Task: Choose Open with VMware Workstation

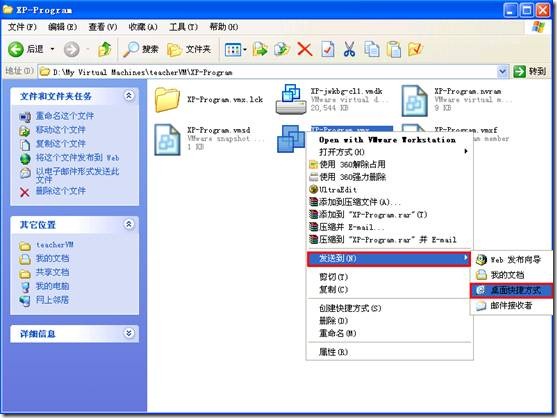Action: pos(387,140)
